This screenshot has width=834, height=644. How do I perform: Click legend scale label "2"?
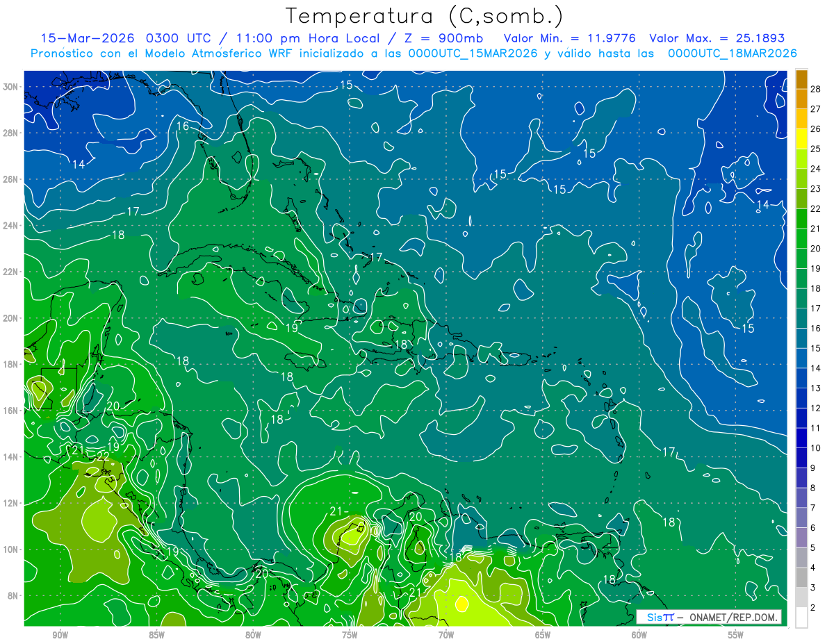(x=812, y=608)
